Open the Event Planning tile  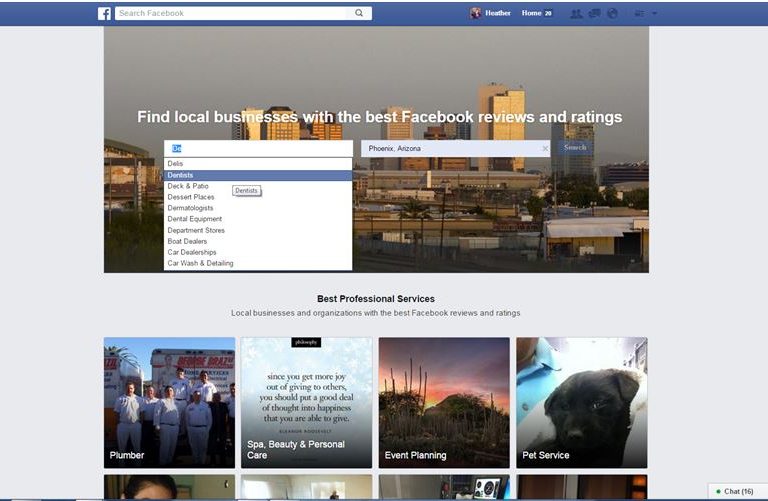(444, 403)
